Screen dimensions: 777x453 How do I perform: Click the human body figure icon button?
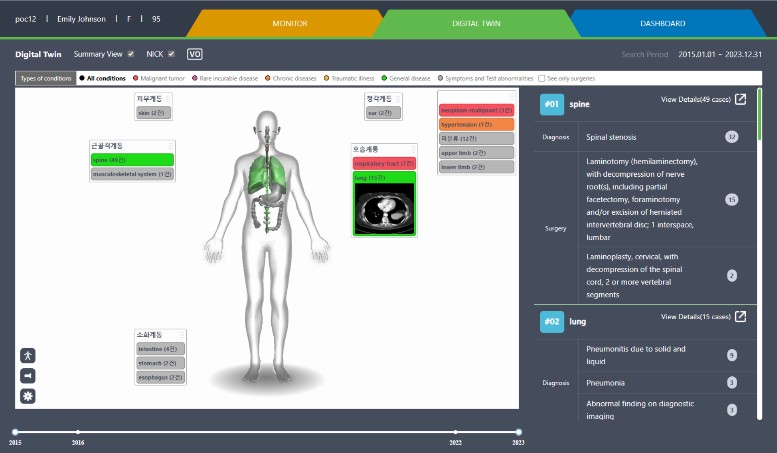[x=28, y=355]
